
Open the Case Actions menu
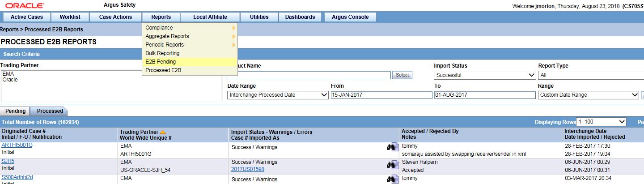pos(115,17)
